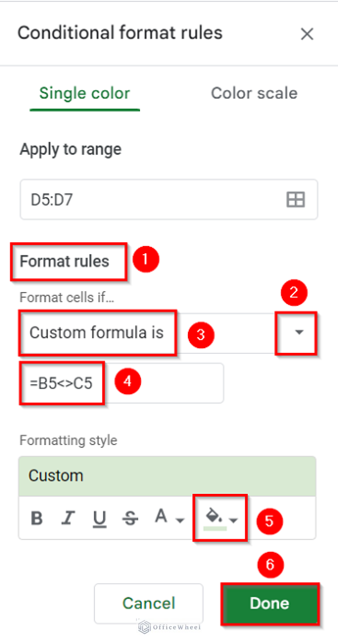Open the select data range grid icon
Screen dimensions: 338x644
[295, 199]
